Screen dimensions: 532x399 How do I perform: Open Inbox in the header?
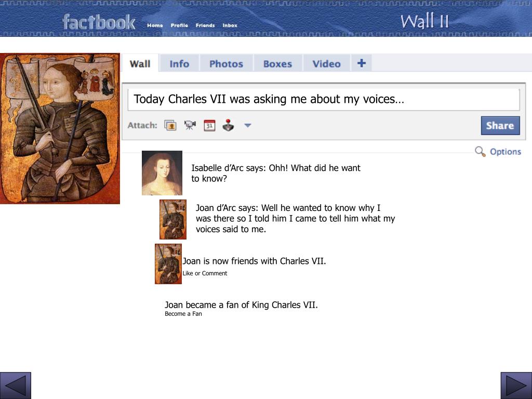click(230, 25)
